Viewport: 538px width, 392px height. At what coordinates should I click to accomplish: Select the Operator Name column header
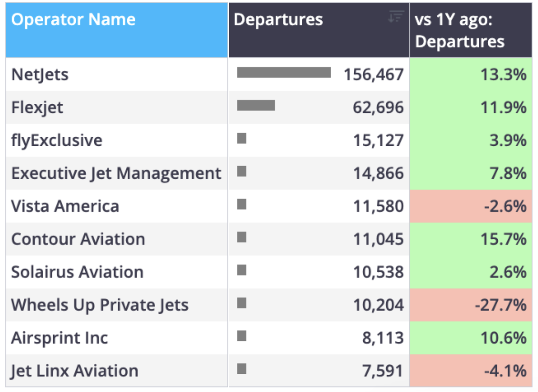[117, 30]
